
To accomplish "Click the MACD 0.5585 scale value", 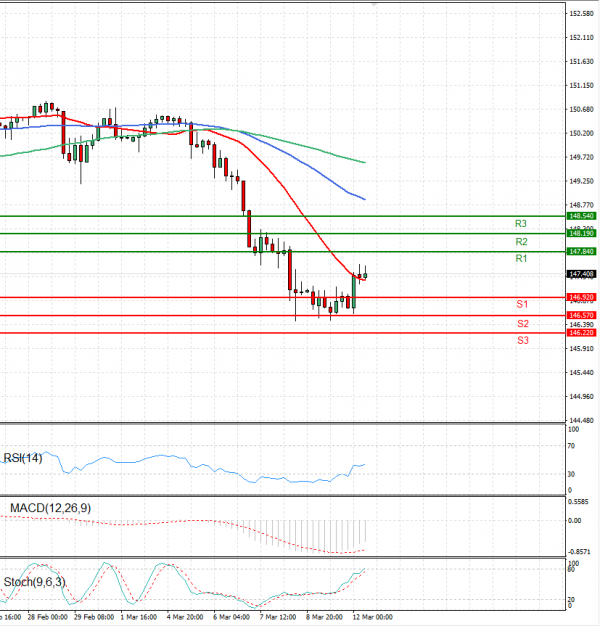I will click(578, 502).
